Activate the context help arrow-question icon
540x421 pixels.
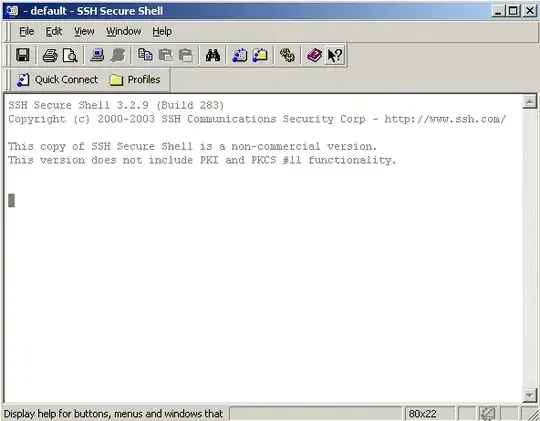click(x=334, y=55)
